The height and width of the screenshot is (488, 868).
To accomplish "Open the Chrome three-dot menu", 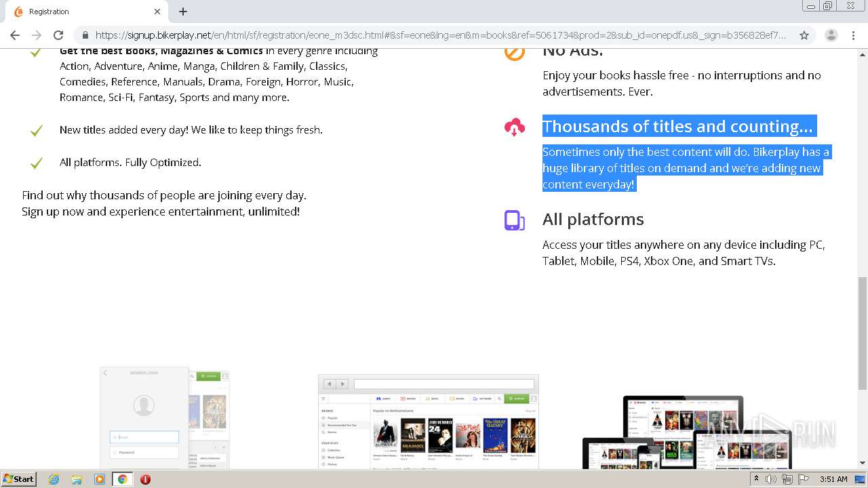I will 853,35.
